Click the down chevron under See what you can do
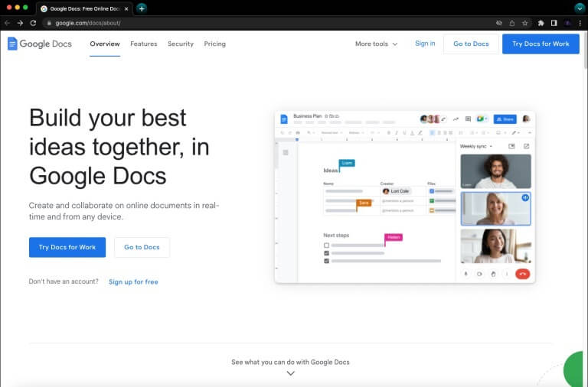The height and width of the screenshot is (387, 588). (x=291, y=373)
